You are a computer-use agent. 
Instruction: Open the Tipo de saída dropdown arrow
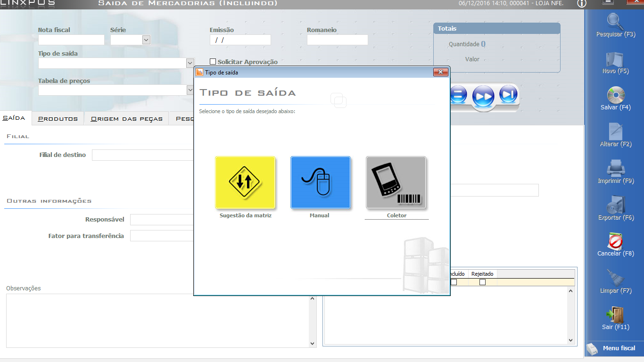[190, 63]
